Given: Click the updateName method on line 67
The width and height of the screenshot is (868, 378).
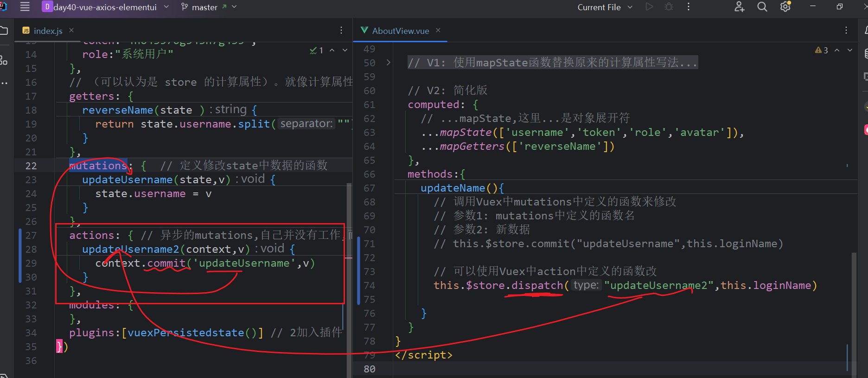Looking at the screenshot, I should 453,188.
